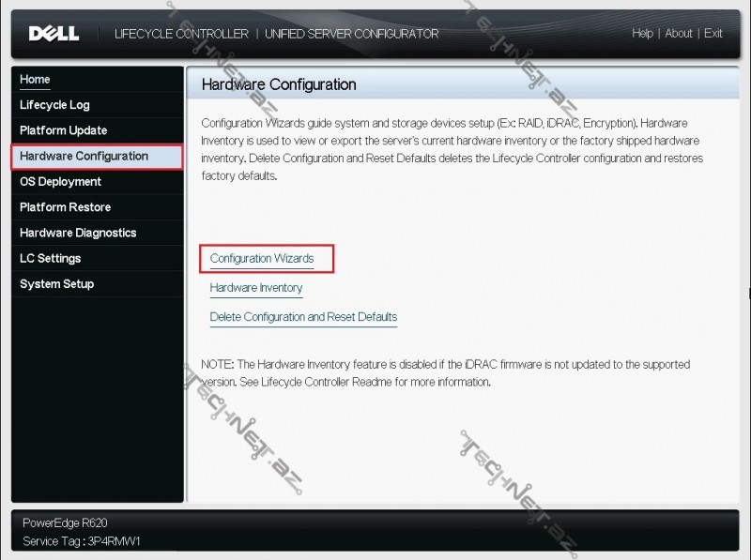Click the Hardware Configuration page heading
This screenshot has width=751, height=560.
[279, 84]
